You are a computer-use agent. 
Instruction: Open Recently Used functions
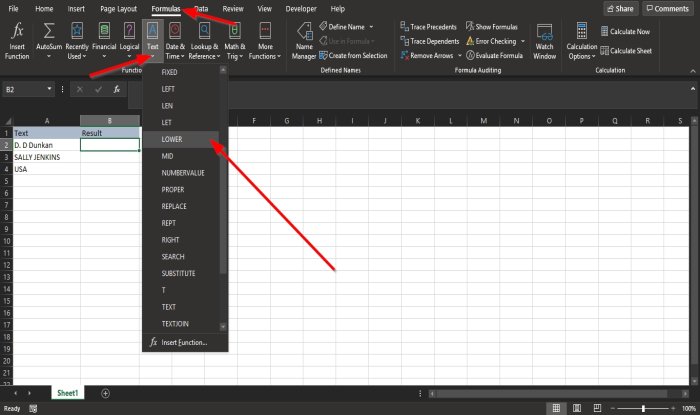(x=77, y=41)
